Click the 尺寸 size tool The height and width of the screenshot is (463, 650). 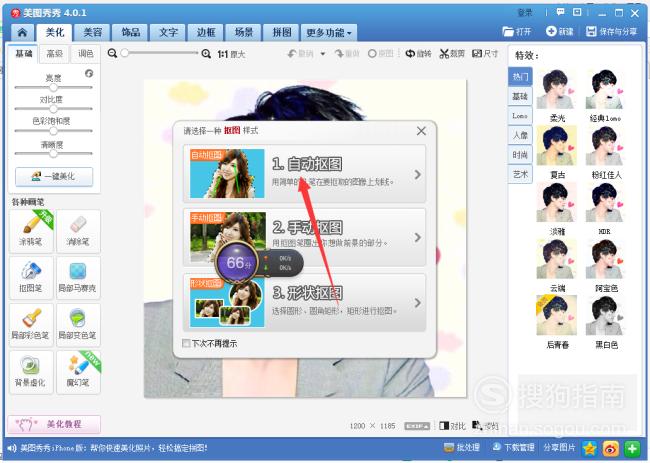(485, 53)
